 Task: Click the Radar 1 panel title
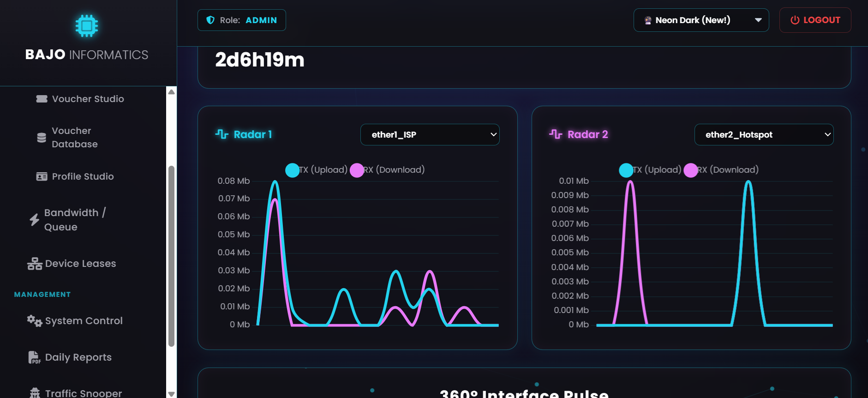(253, 134)
